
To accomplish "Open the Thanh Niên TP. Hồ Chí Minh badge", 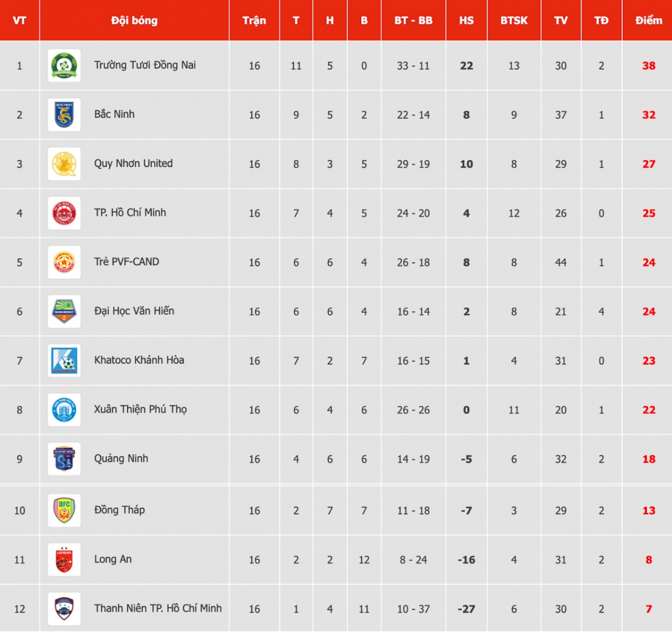I will click(64, 609).
